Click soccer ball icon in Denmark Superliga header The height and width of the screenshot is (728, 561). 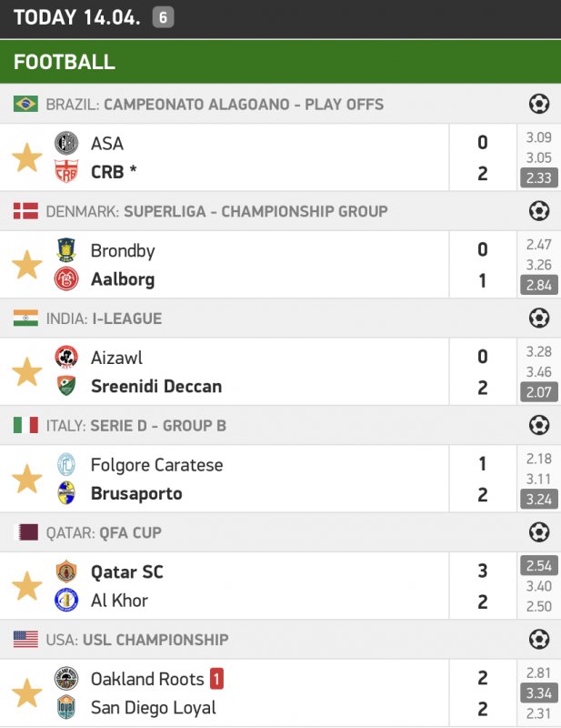[x=539, y=211]
